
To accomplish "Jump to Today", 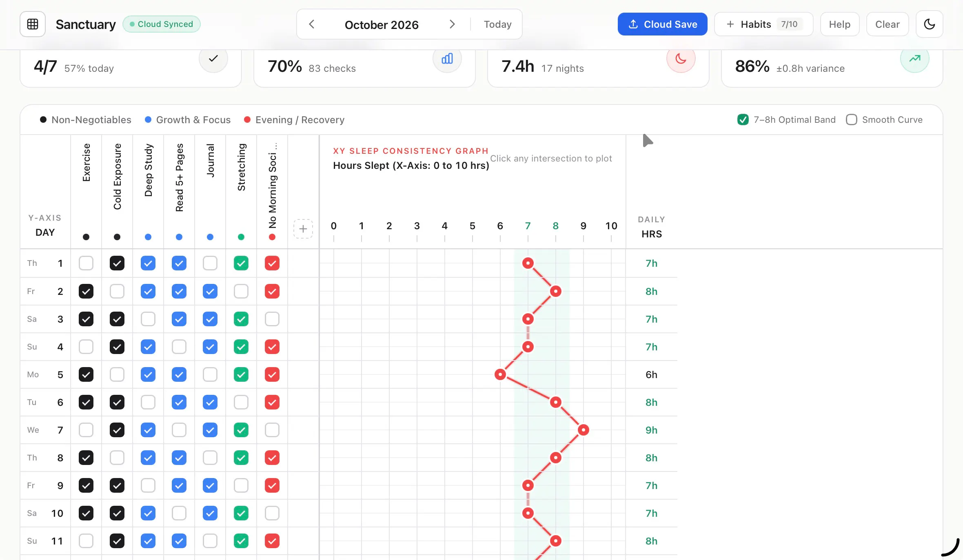I will pos(497,24).
